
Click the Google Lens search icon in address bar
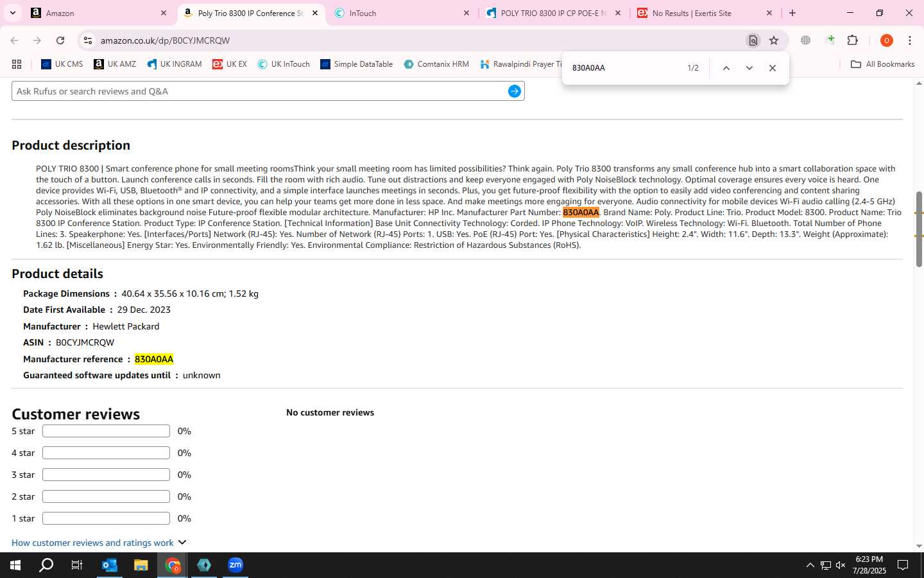click(753, 40)
